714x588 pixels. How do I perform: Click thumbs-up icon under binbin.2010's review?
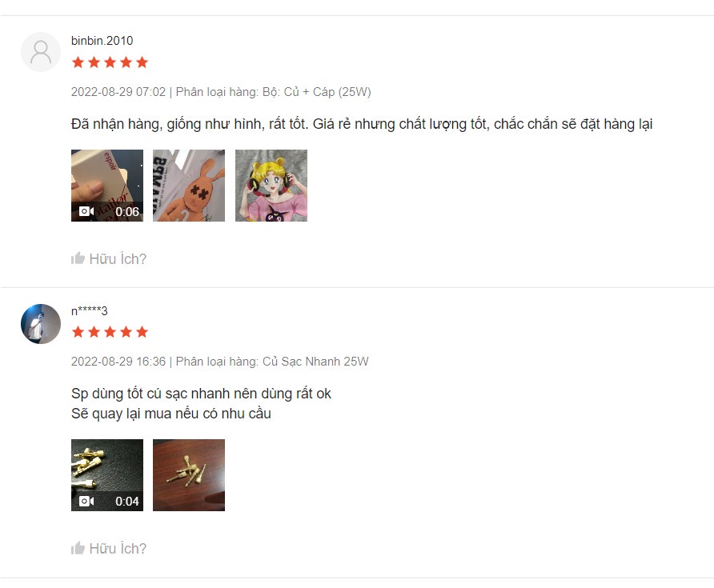78,258
